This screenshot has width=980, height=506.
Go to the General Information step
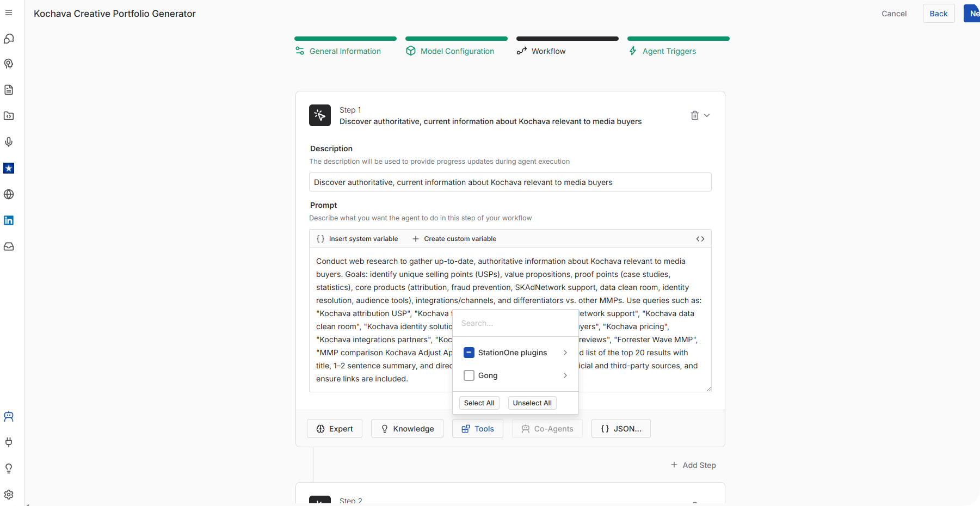(345, 51)
